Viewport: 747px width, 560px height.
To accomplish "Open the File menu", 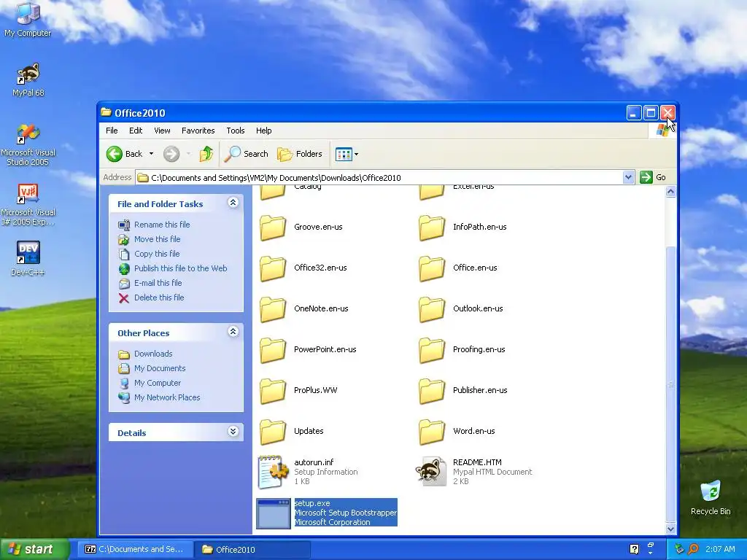I will coord(112,131).
